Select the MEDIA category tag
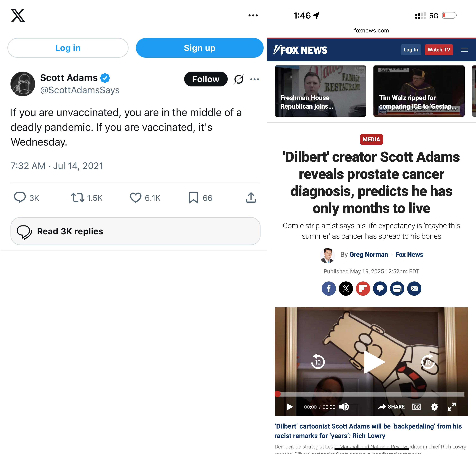The height and width of the screenshot is (454, 476). coord(371,139)
